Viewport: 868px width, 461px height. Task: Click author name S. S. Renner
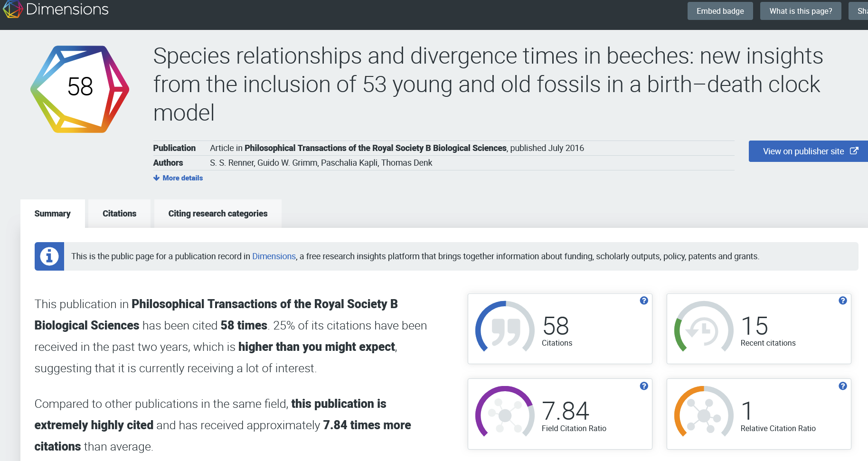232,163
